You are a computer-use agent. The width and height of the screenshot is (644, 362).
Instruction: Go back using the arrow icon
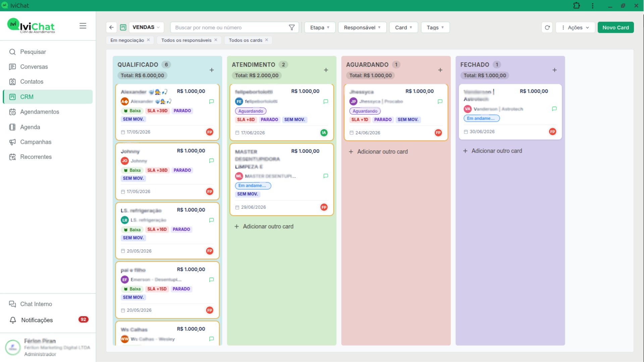(111, 27)
